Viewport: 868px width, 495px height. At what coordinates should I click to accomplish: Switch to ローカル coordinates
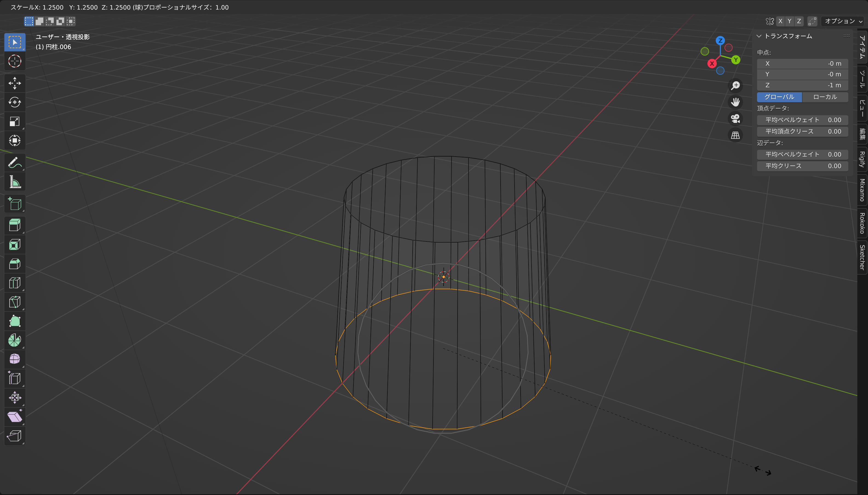pyautogui.click(x=825, y=97)
